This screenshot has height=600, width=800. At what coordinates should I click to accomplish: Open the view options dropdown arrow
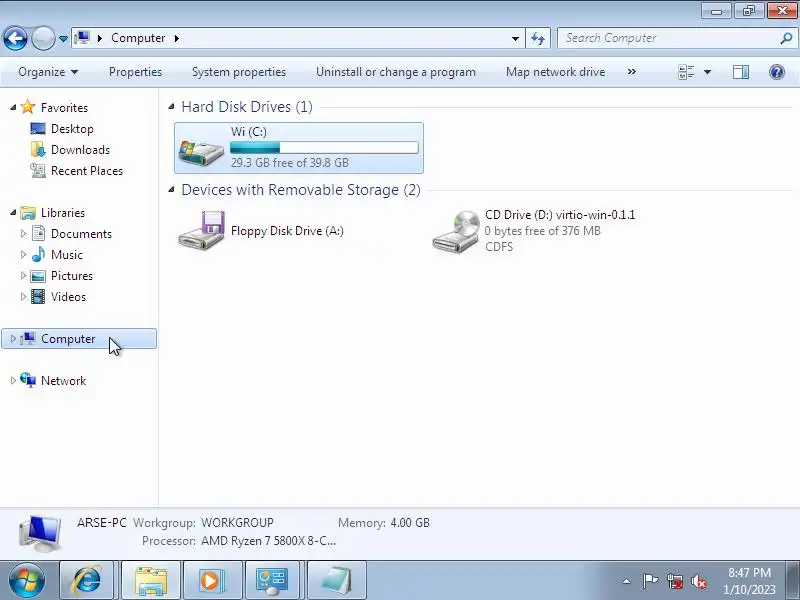tap(707, 72)
